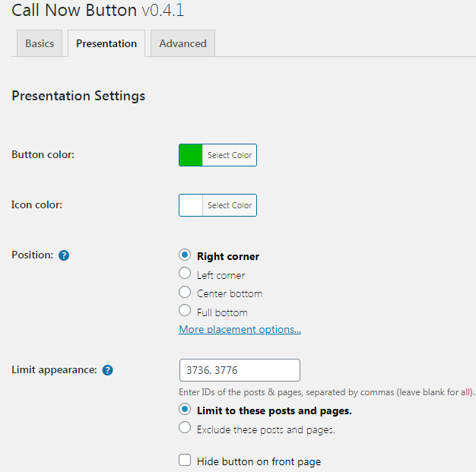Set position to Center bottom

pos(185,293)
